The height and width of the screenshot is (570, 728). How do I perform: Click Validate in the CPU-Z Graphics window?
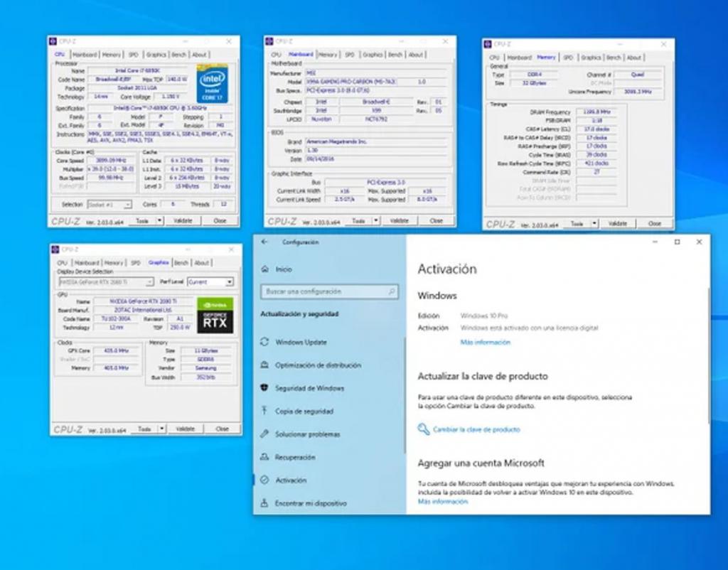coord(186,429)
